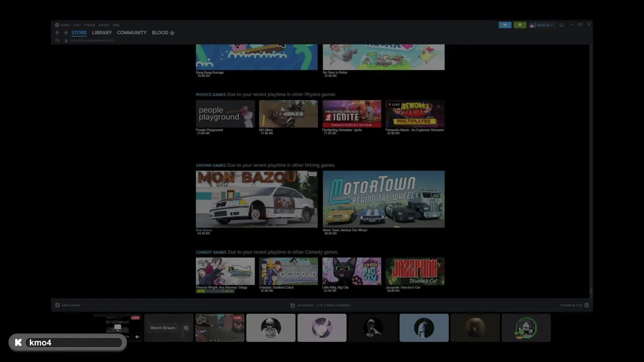
Task: Switch to the LIBRARY tab
Action: coord(102,33)
